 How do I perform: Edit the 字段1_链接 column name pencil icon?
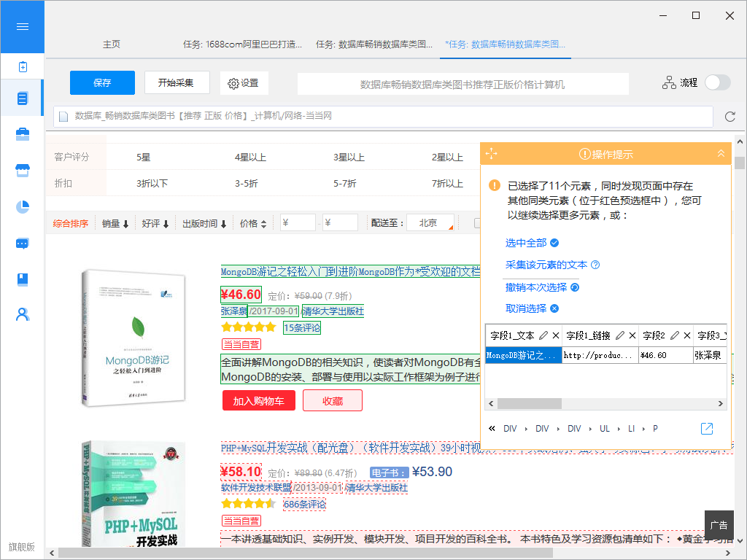[620, 335]
